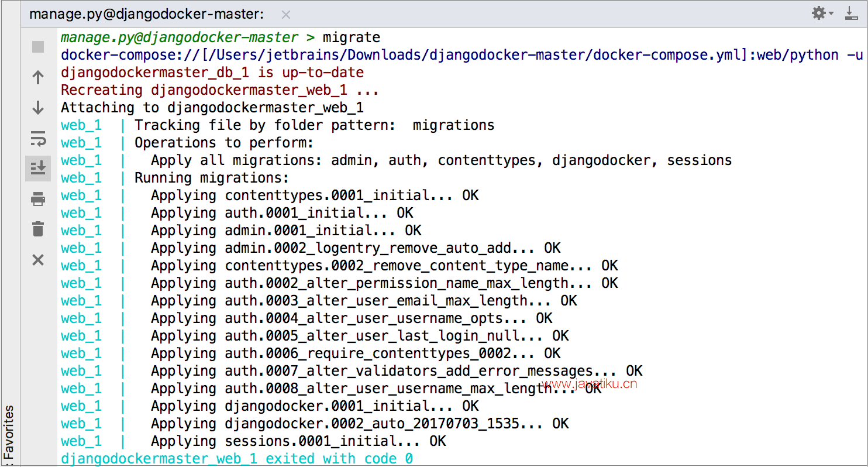The height and width of the screenshot is (467, 868).
Task: Click the X close icon in sidebar
Action: [38, 260]
